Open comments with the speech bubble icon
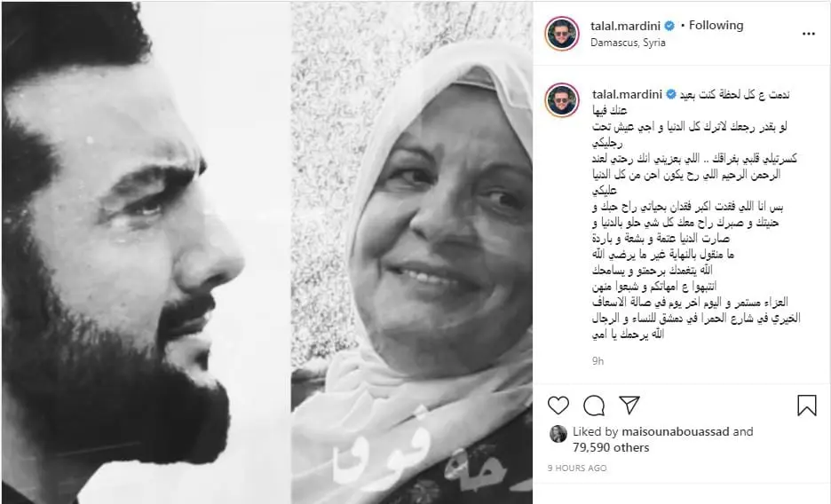Image resolution: width=831 pixels, height=504 pixels. (594, 406)
